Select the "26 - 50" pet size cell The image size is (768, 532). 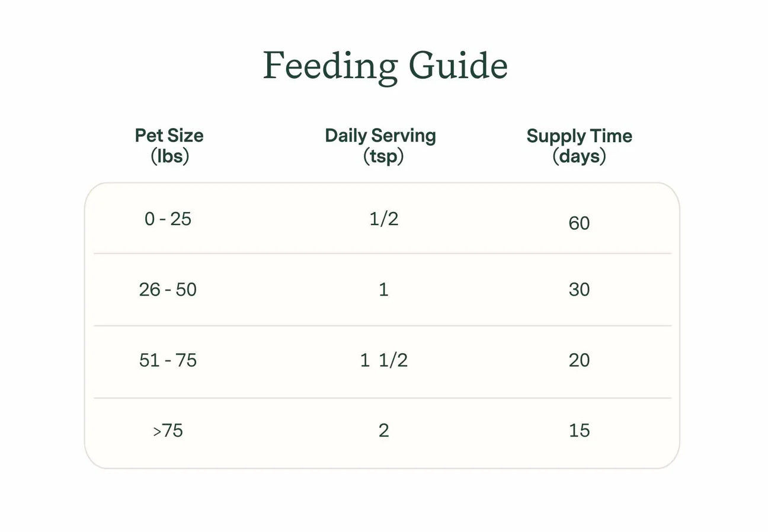(168, 290)
